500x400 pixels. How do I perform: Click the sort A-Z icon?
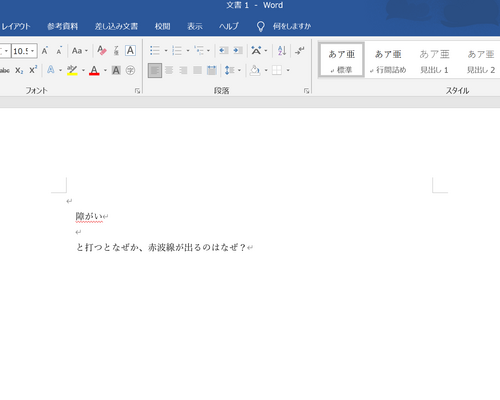point(282,51)
